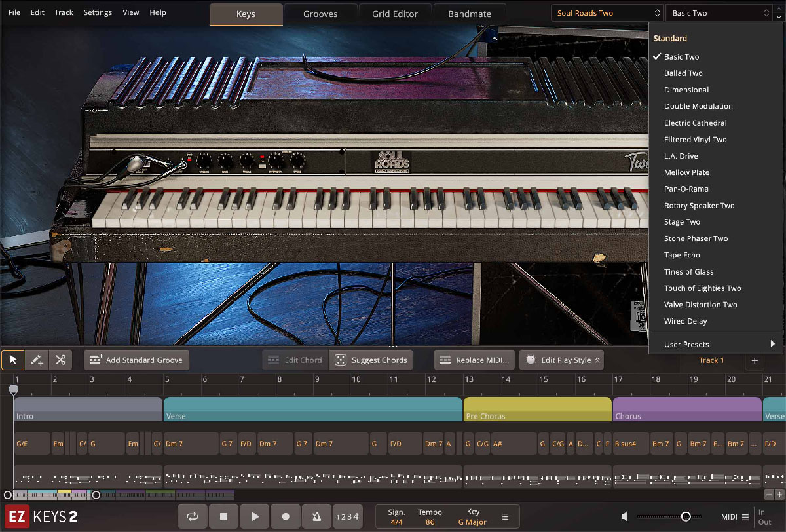786x532 pixels.
Task: Select the Mellow Plate preset
Action: 717,172
